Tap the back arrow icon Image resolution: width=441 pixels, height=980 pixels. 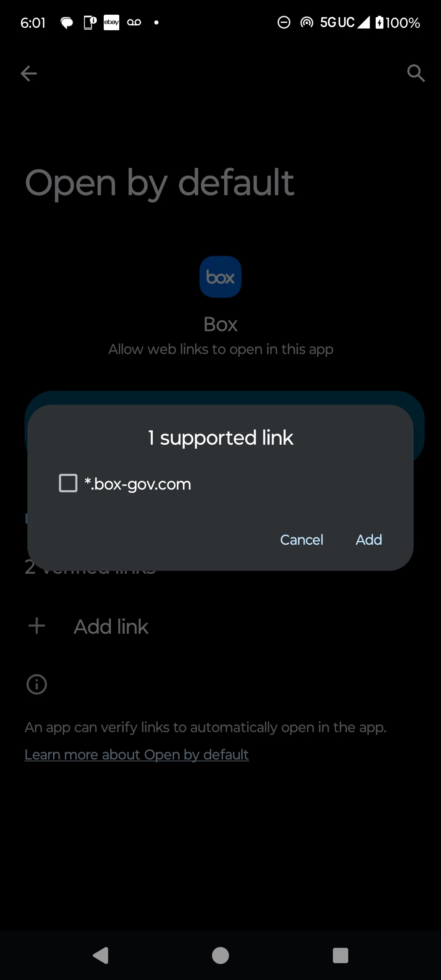pos(29,73)
